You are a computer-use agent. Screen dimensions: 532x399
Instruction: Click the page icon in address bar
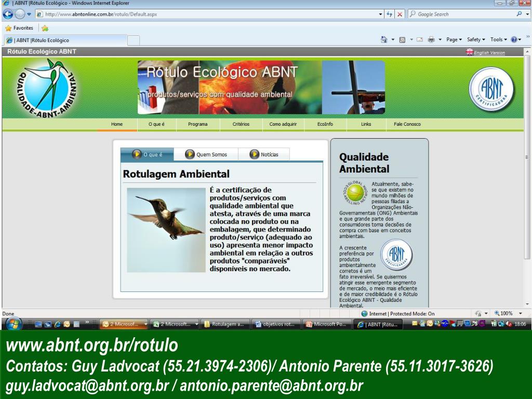coord(39,14)
